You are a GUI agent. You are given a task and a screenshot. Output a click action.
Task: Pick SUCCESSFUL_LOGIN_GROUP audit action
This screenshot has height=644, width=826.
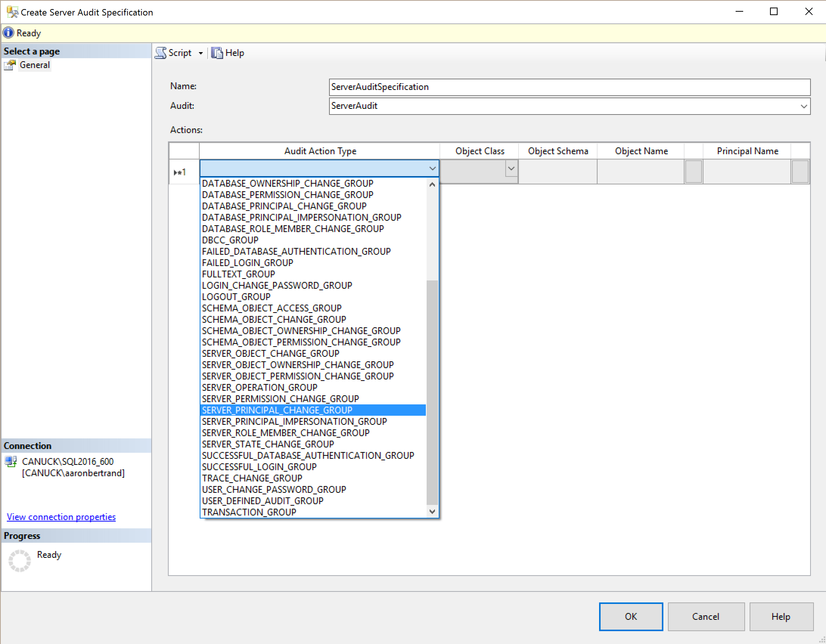coord(259,467)
